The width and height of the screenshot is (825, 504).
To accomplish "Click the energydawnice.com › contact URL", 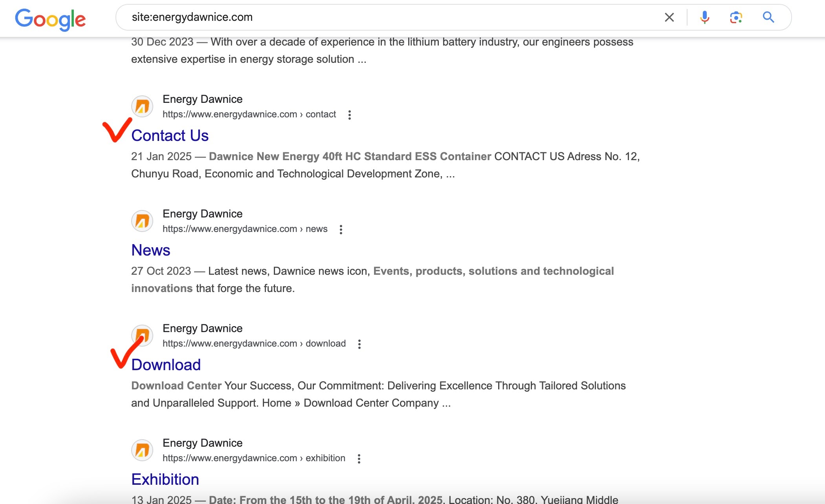I will [x=249, y=114].
